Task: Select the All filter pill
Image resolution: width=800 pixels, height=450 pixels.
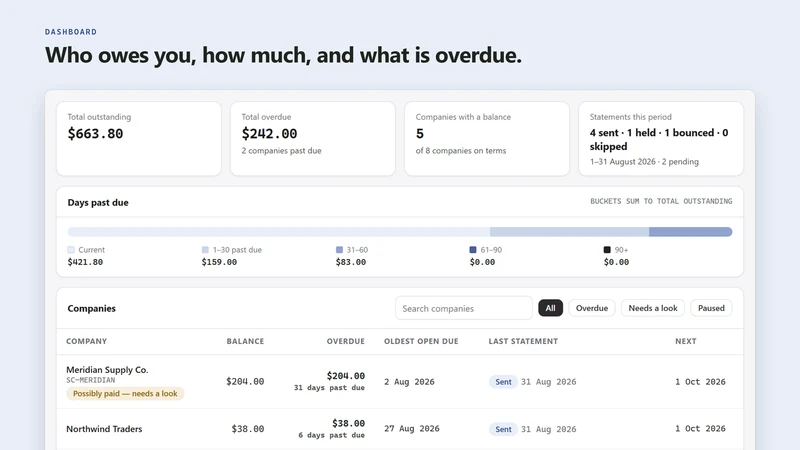Action: coord(551,308)
